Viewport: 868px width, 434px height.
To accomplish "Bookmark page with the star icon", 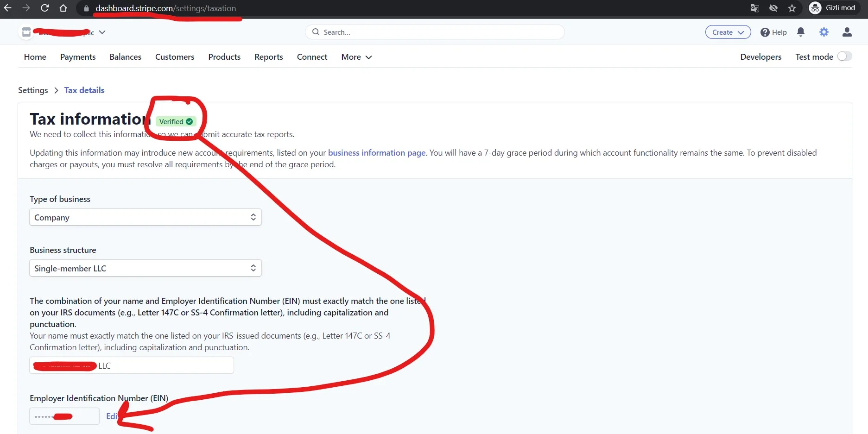I will click(x=792, y=8).
